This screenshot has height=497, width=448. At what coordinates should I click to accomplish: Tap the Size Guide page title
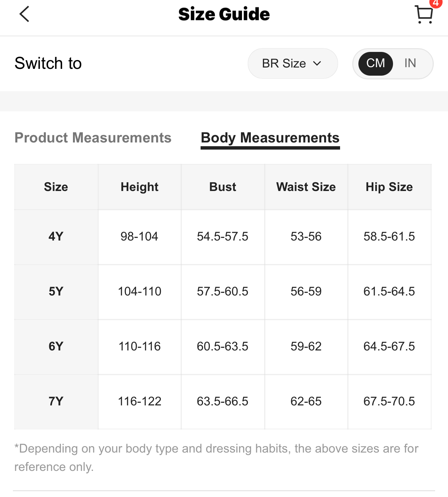coord(224,14)
